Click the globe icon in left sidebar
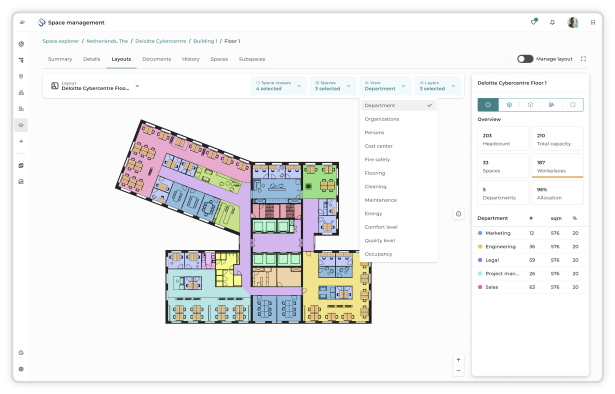The image size is (615, 394). (21, 44)
